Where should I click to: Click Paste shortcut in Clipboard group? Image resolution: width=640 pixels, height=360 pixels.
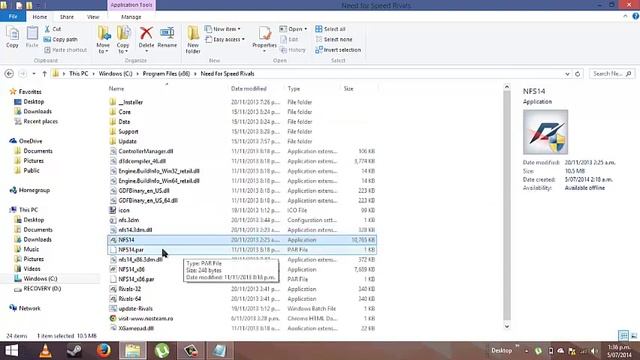pos(65,50)
